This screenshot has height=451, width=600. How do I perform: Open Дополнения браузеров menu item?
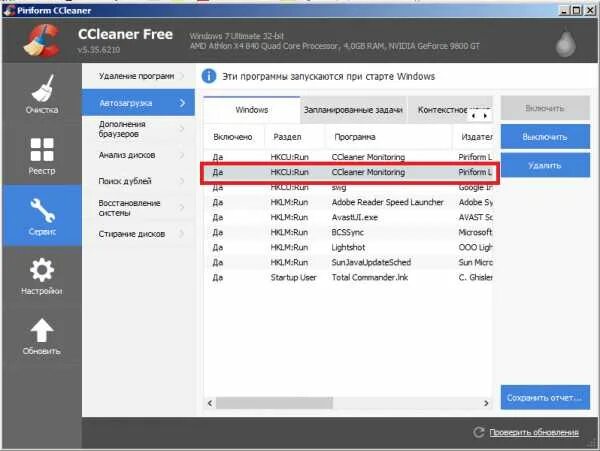click(139, 129)
